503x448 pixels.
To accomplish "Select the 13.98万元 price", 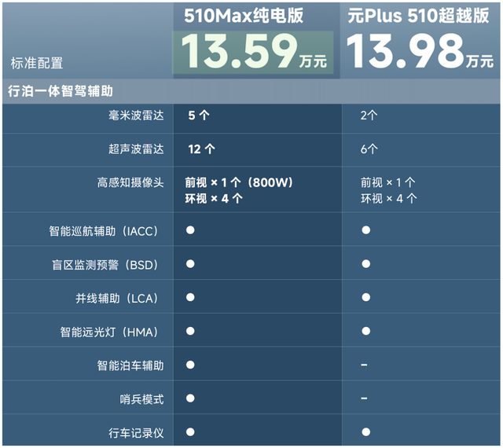I will [420, 52].
